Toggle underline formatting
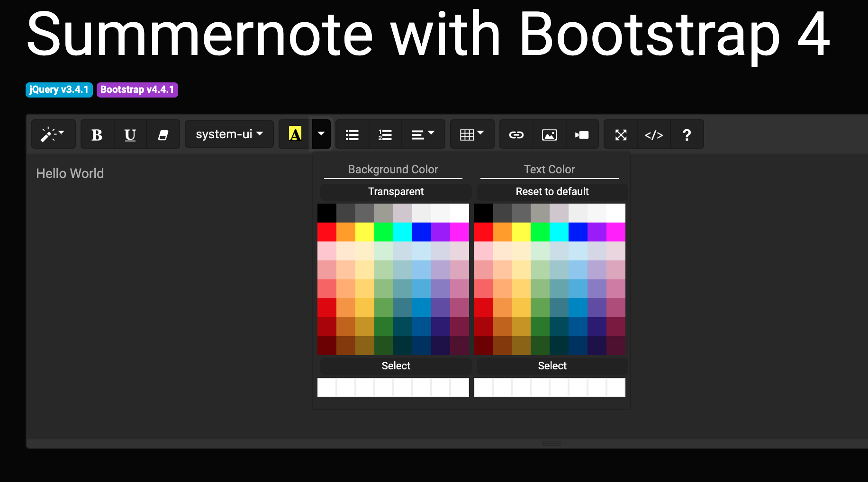Screen dimensions: 868x482 point(130,134)
